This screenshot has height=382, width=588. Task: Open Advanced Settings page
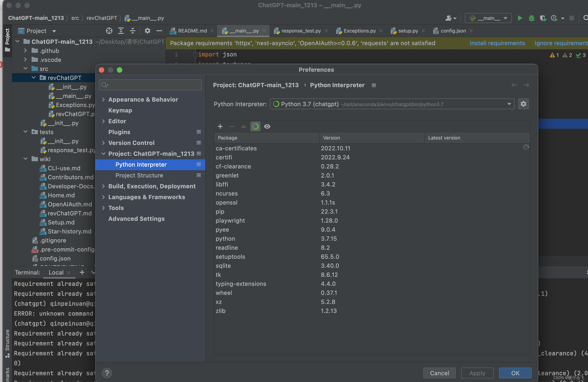pos(136,219)
